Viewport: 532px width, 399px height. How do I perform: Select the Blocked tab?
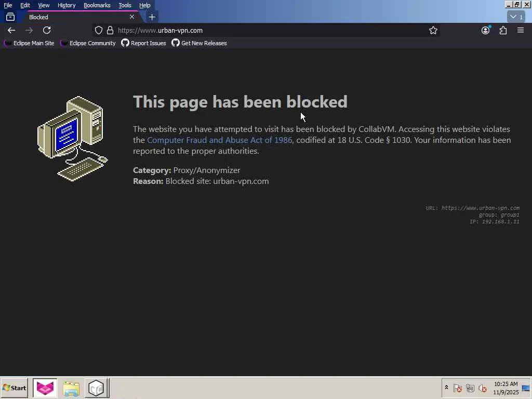[x=79, y=17]
